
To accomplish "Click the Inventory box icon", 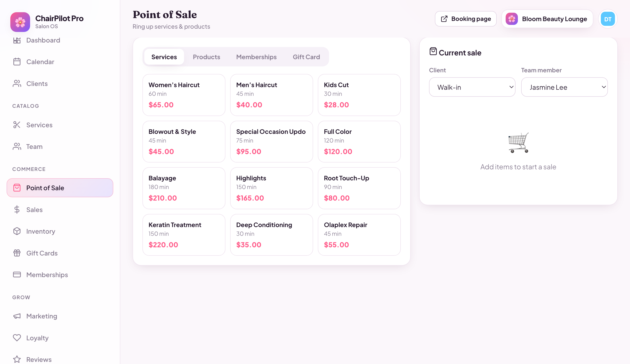I will (17, 231).
